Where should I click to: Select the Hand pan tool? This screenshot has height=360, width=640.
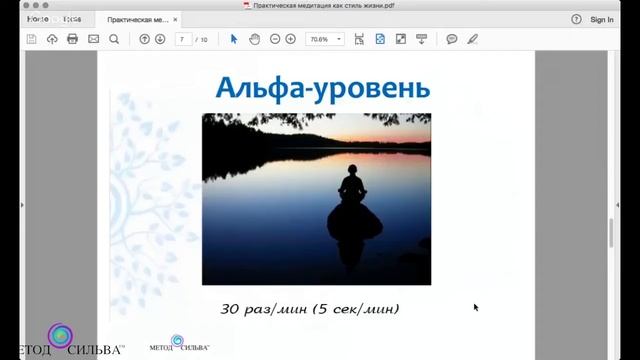[x=255, y=39]
